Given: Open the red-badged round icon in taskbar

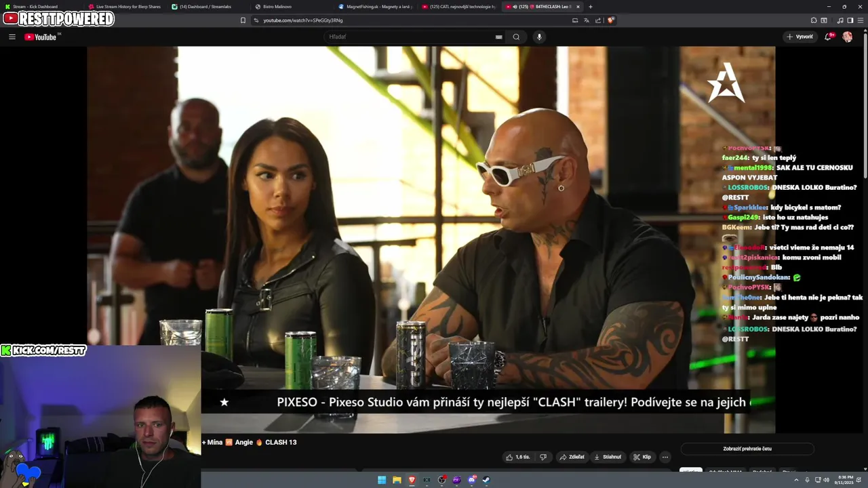Looking at the screenshot, I should point(442,480).
